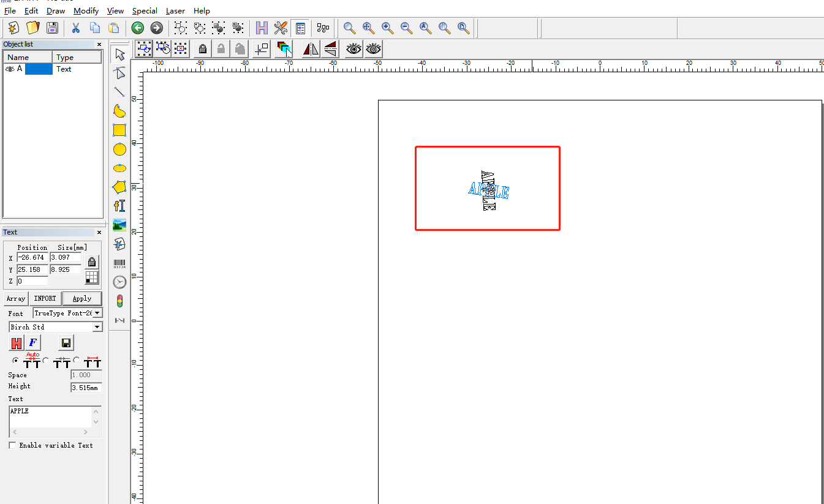Toggle visibility eye of object A

pyautogui.click(x=10, y=69)
